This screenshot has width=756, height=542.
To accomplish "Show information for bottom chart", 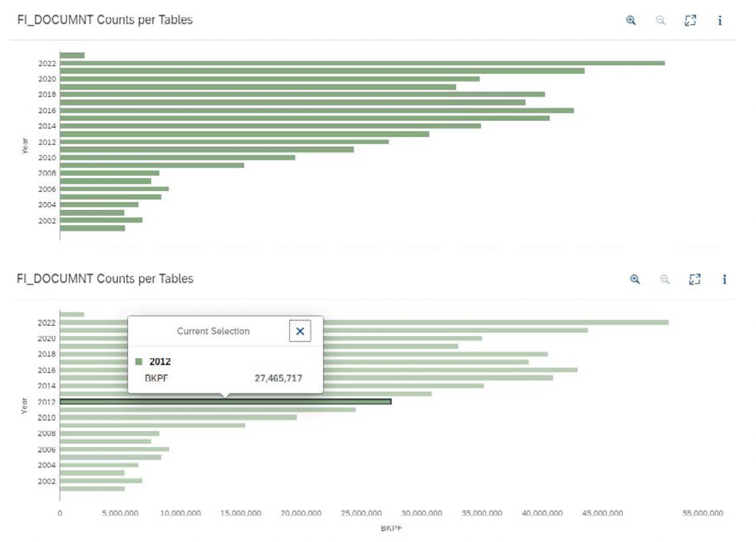I will click(x=724, y=279).
